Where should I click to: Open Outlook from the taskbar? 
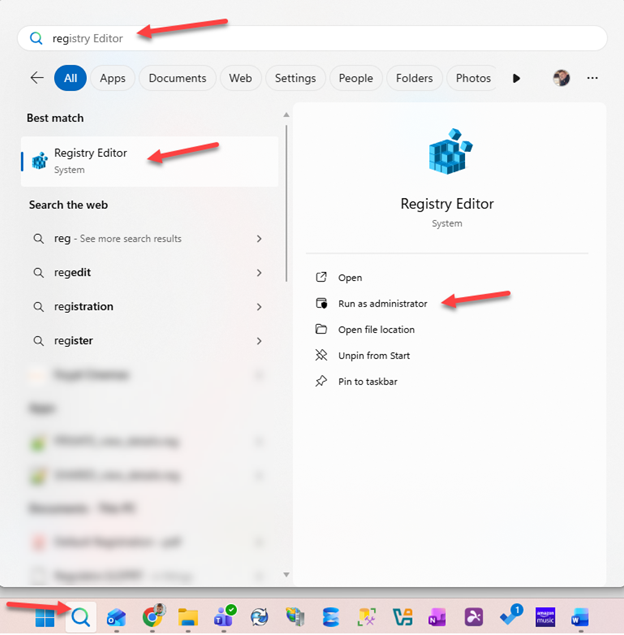(116, 617)
